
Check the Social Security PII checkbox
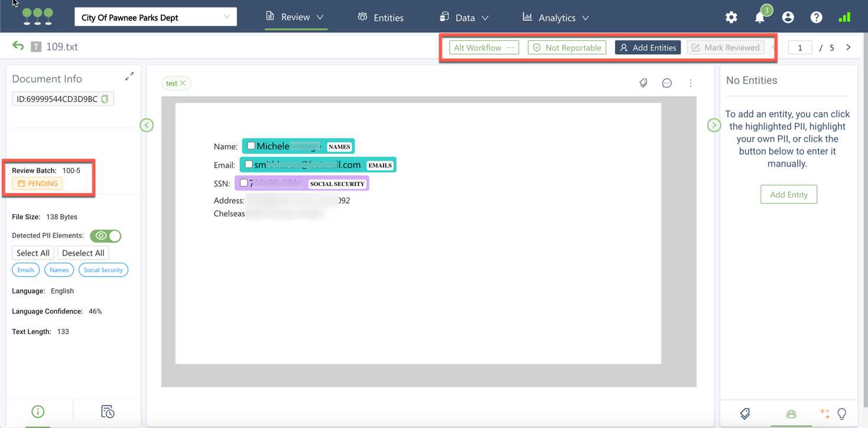pos(243,183)
